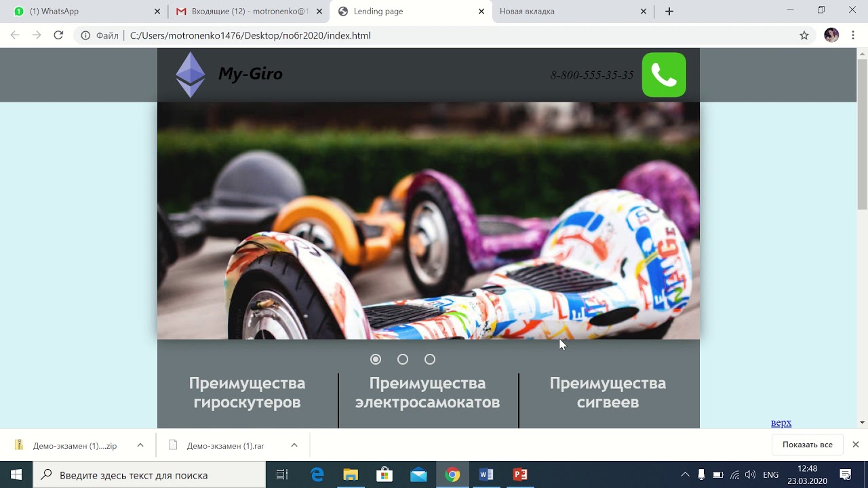868x488 pixels.
Task: Switch to the Gmail Входящие tab
Action: click(248, 12)
